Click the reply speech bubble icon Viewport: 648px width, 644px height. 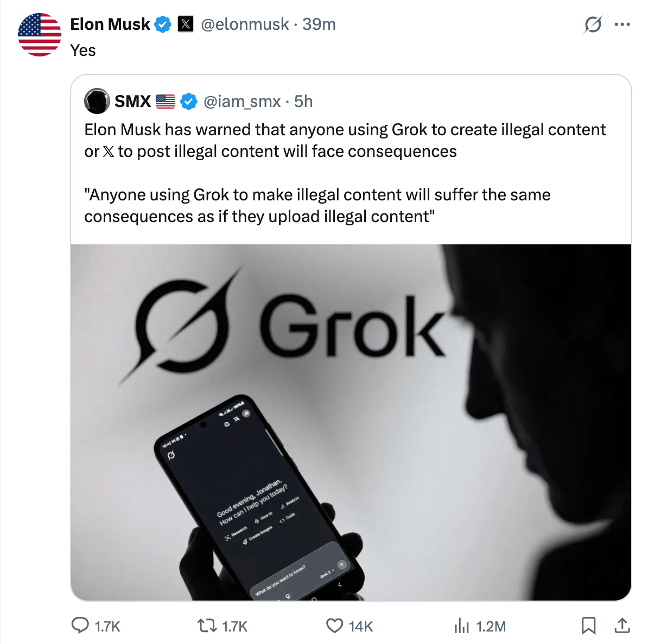coord(80,626)
